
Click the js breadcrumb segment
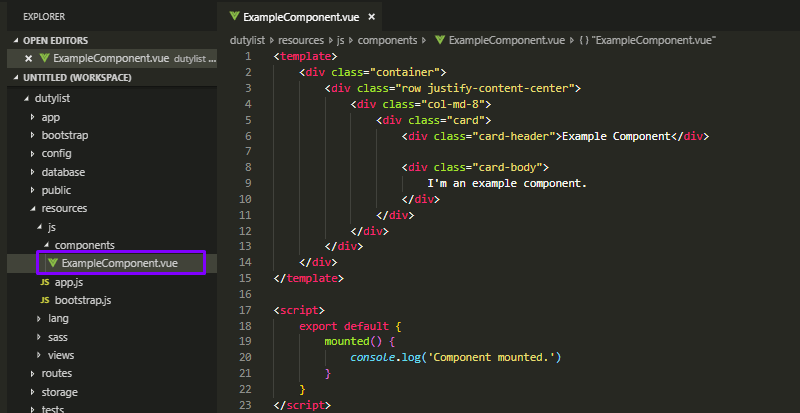pyautogui.click(x=341, y=40)
